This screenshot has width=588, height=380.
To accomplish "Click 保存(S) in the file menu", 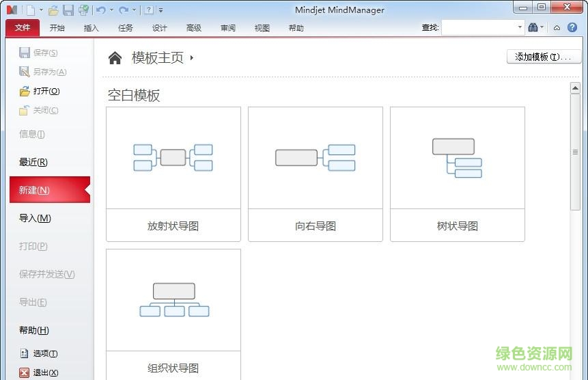I will 39,53.
